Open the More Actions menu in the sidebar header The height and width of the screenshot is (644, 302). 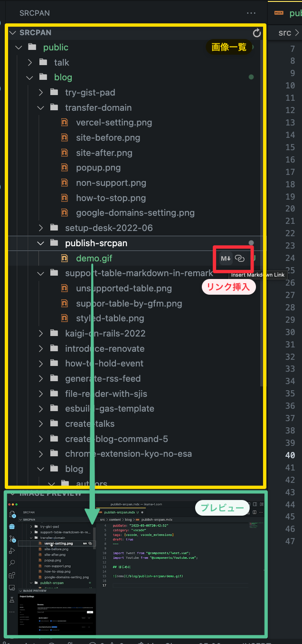point(251,13)
